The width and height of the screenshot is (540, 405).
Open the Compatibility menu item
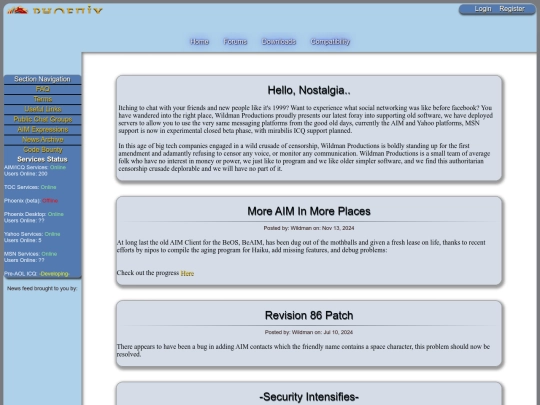pos(330,42)
